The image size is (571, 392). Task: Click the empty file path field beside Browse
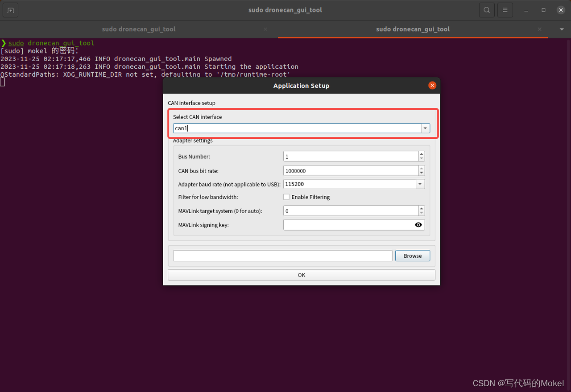(283, 256)
